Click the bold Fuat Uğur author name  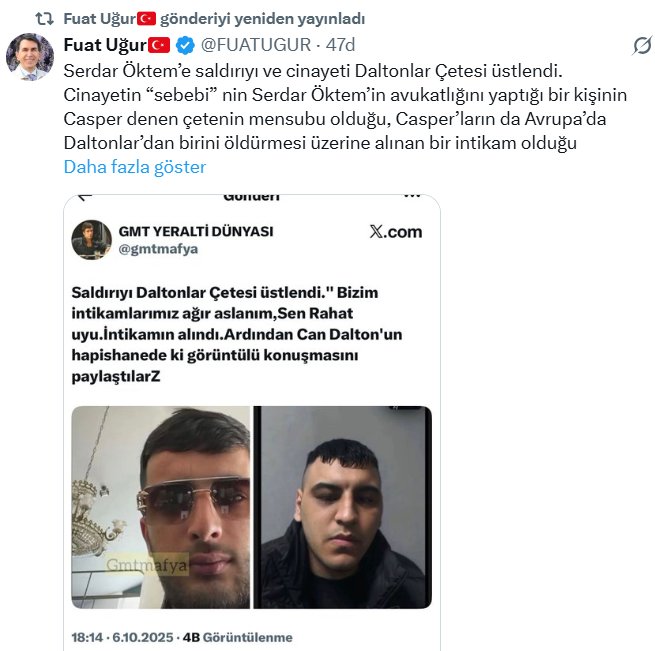pyautogui.click(x=105, y=45)
